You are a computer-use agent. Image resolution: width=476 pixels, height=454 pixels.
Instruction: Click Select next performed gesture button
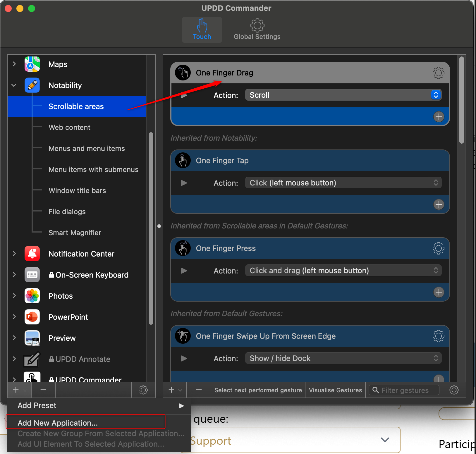click(258, 390)
